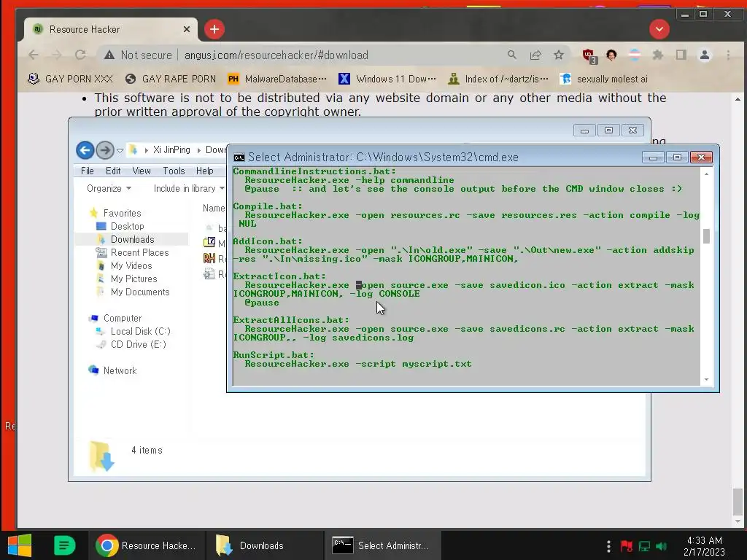Open Explorer recent locations dropdown arrow

120,150
